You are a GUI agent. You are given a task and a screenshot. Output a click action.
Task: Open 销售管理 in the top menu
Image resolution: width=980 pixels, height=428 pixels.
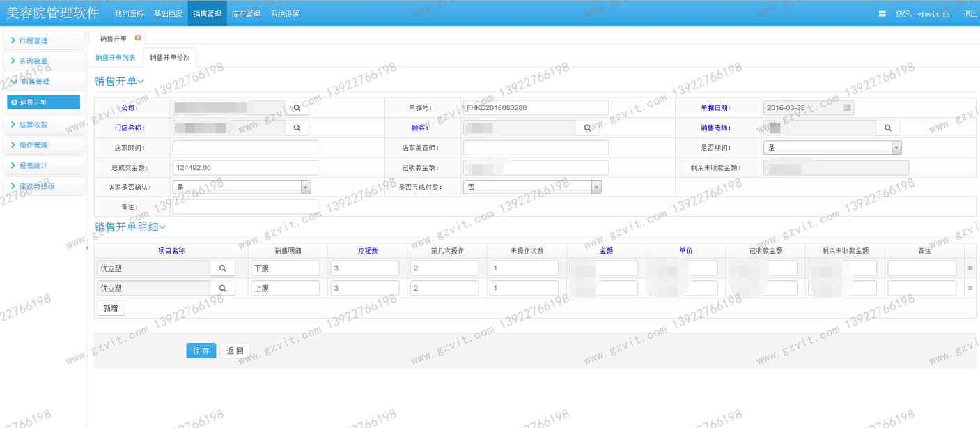(207, 14)
